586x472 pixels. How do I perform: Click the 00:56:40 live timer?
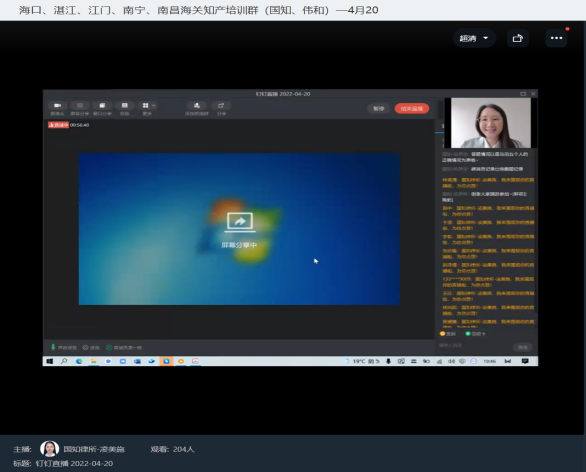tap(80, 125)
